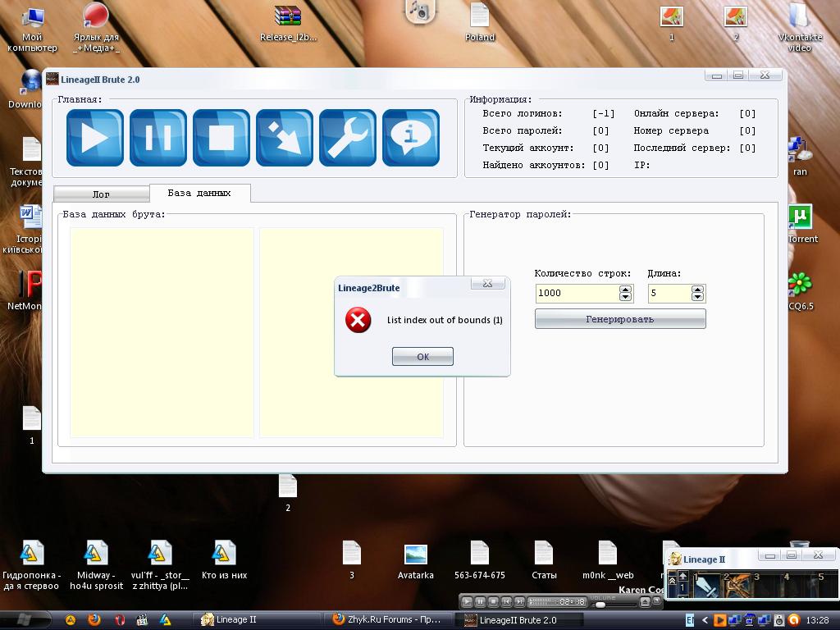Open the info speech-bubble icon
Image resolution: width=840 pixels, height=630 pixels.
(411, 138)
